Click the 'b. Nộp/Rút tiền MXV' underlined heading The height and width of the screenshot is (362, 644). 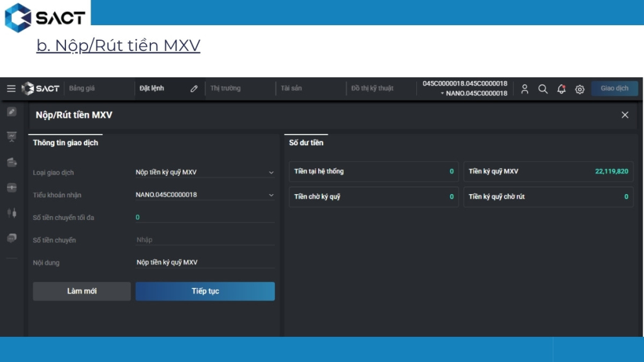coord(118,45)
